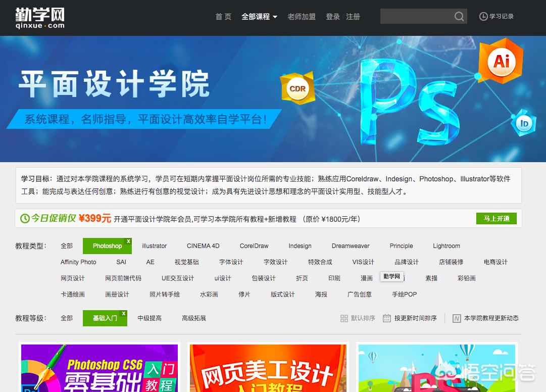
Task: Go to 首页 in top navigation
Action: tap(223, 17)
